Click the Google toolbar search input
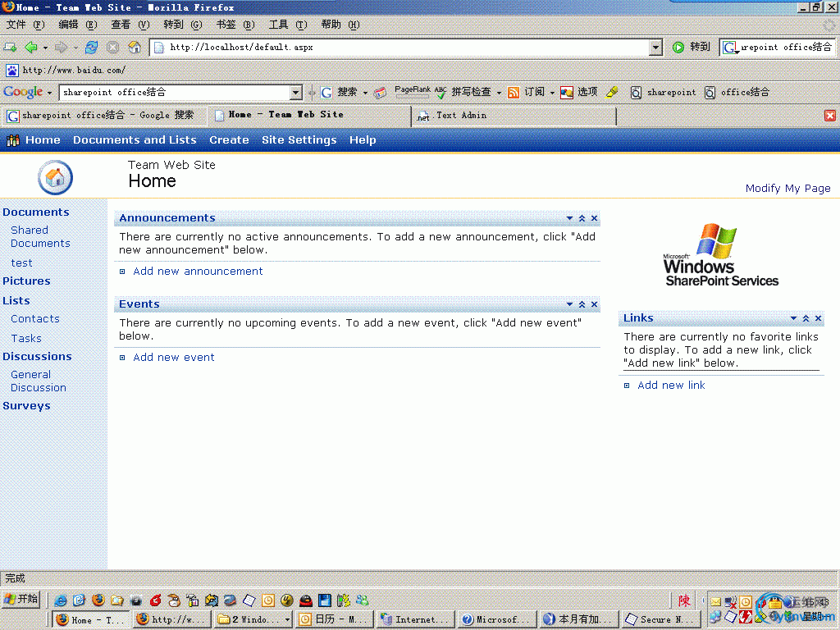 176,92
